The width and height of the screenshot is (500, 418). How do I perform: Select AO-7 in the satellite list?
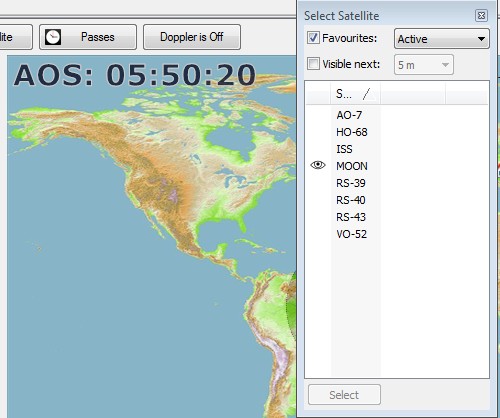pyautogui.click(x=349, y=115)
